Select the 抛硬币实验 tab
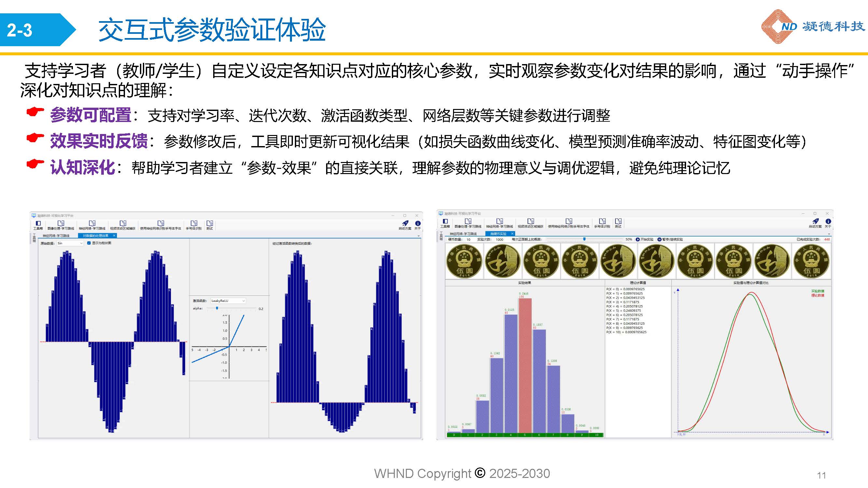This screenshot has width=868, height=488. (498, 233)
